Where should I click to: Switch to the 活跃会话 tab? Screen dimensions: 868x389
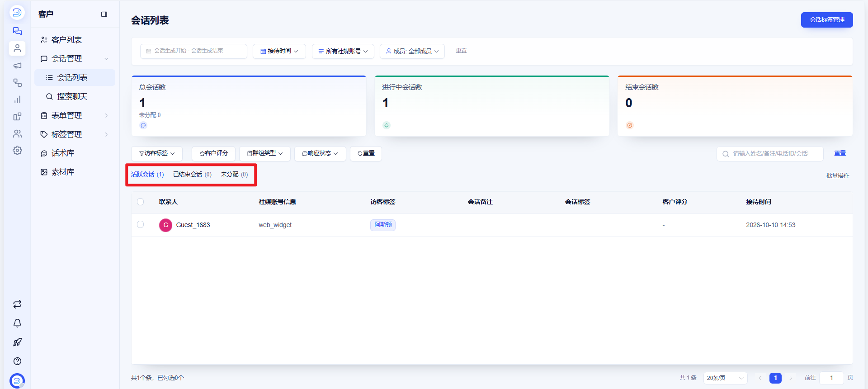(x=147, y=174)
